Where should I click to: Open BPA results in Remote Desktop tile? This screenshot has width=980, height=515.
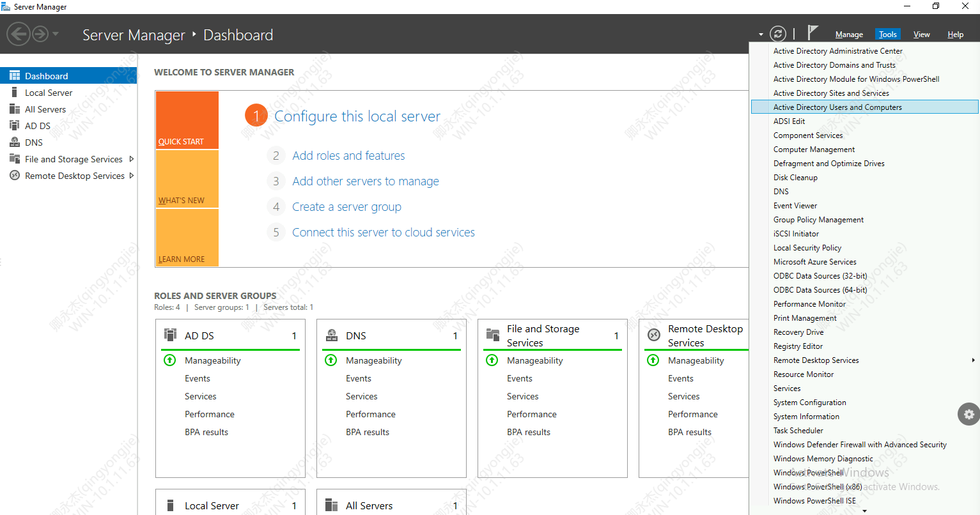690,432
